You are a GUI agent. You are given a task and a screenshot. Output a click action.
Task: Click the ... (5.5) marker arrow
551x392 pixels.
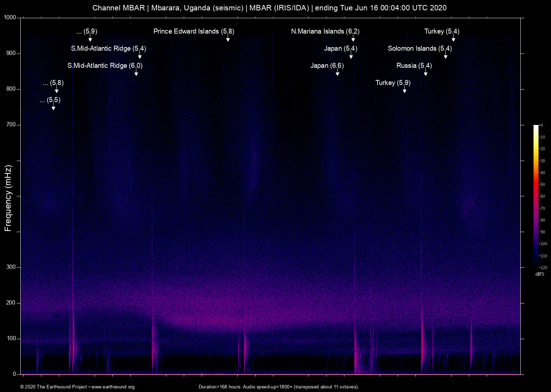click(x=54, y=108)
